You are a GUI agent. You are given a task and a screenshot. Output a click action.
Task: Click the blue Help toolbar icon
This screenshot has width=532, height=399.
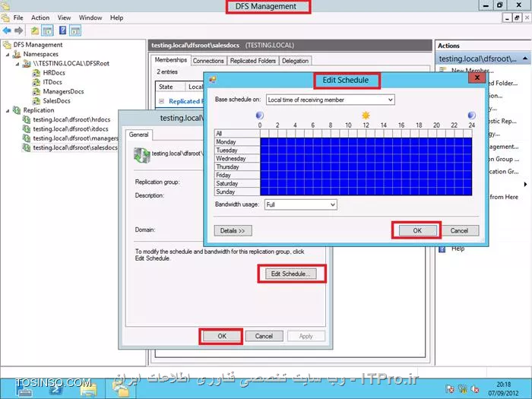click(63, 30)
